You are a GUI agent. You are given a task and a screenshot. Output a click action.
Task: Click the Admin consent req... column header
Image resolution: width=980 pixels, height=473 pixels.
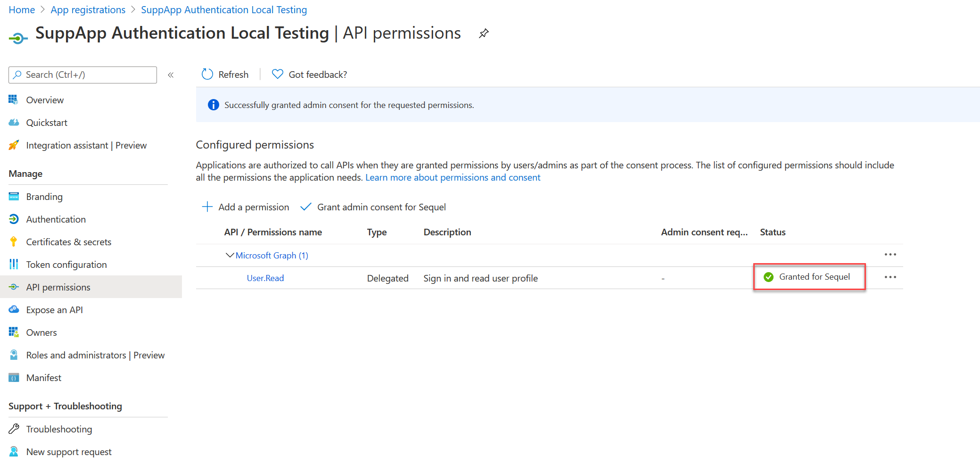coord(704,232)
